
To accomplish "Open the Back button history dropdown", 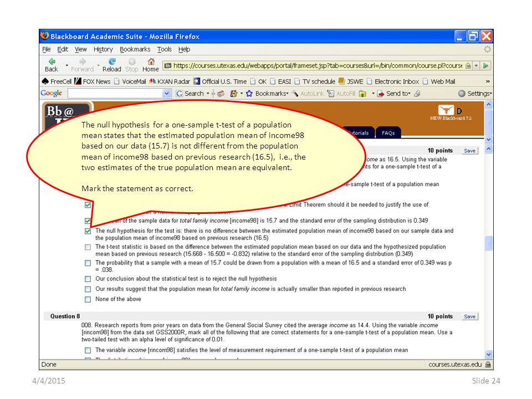I will tap(67, 65).
